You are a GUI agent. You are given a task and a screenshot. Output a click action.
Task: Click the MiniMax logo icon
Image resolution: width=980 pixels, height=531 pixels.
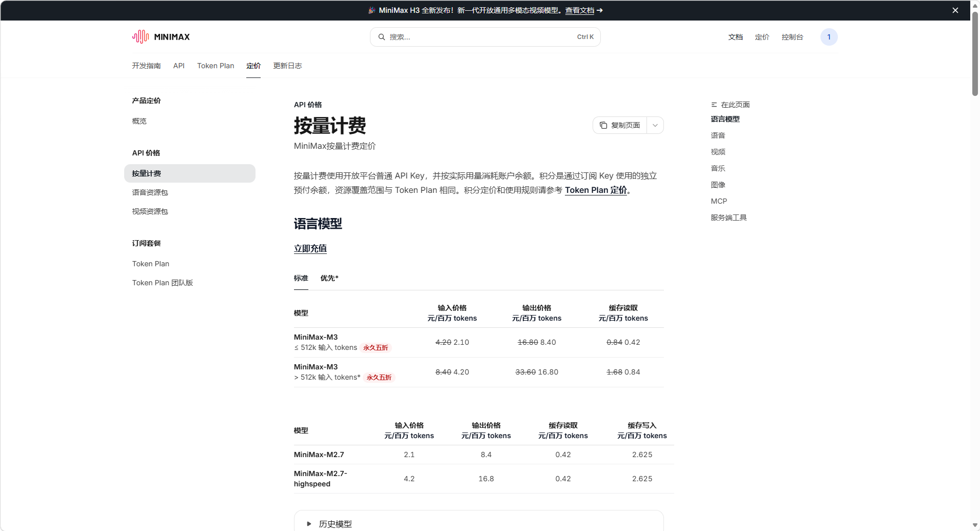(140, 37)
